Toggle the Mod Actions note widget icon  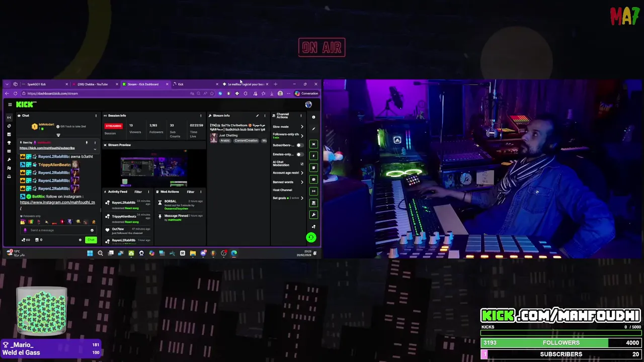(313, 167)
